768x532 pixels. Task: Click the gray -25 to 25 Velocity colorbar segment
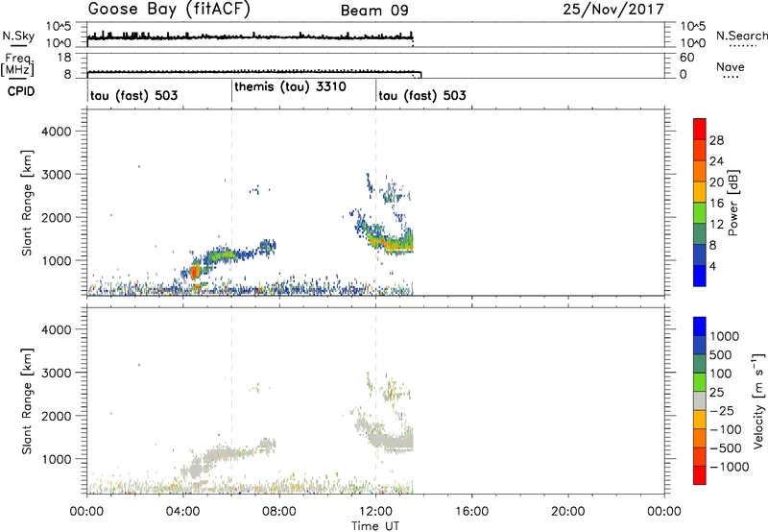tap(700, 400)
